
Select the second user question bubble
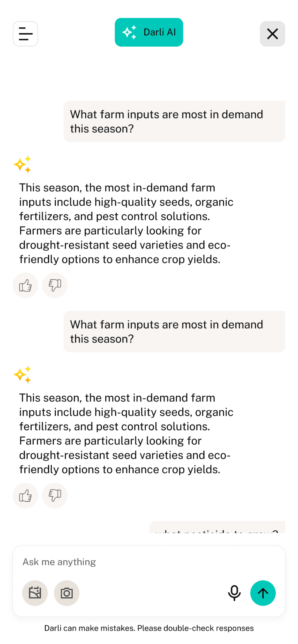tap(174, 332)
